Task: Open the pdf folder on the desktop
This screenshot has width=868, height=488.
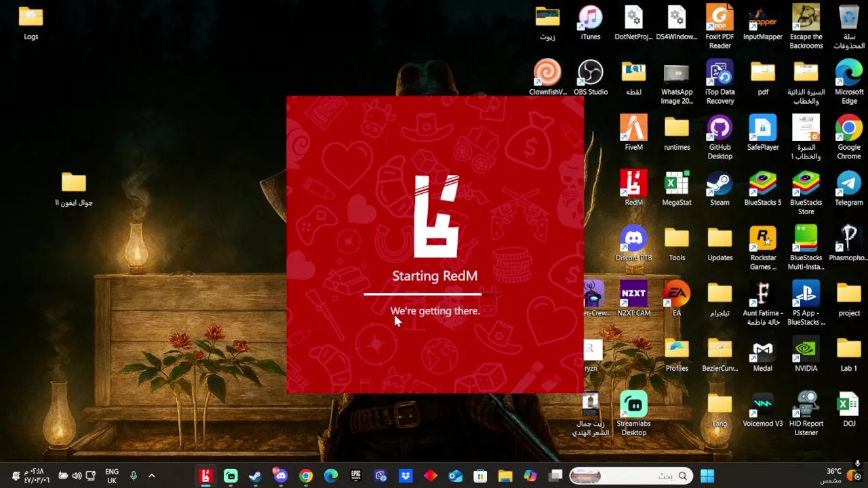Action: [763, 78]
